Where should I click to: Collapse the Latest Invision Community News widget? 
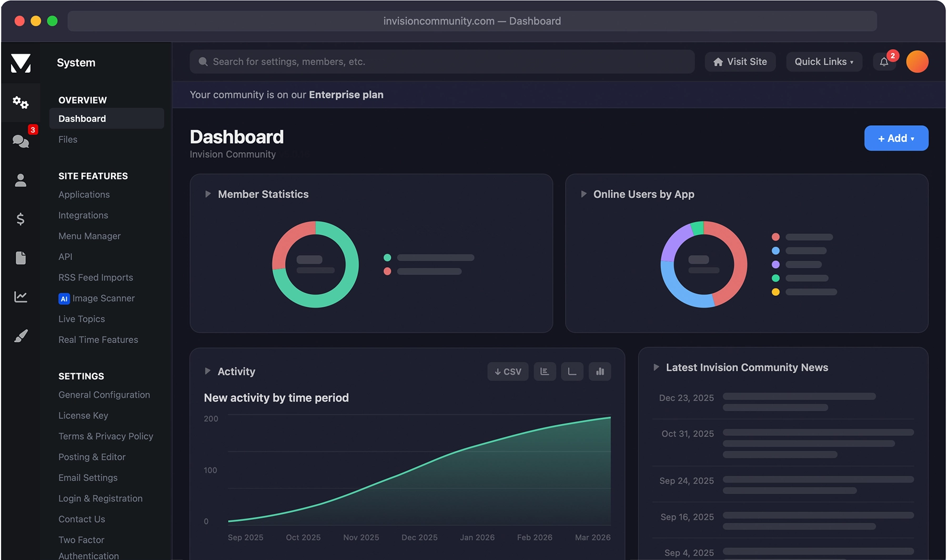[656, 367]
